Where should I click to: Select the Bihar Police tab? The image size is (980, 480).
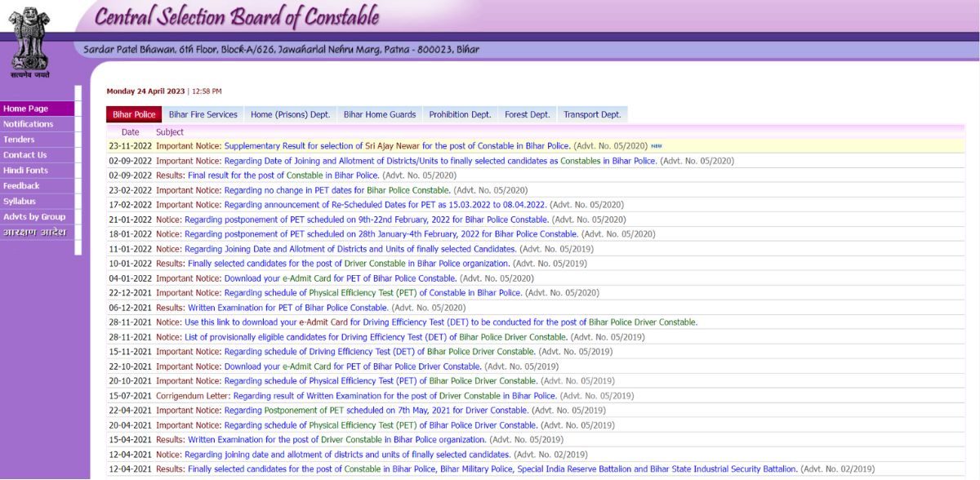point(134,115)
